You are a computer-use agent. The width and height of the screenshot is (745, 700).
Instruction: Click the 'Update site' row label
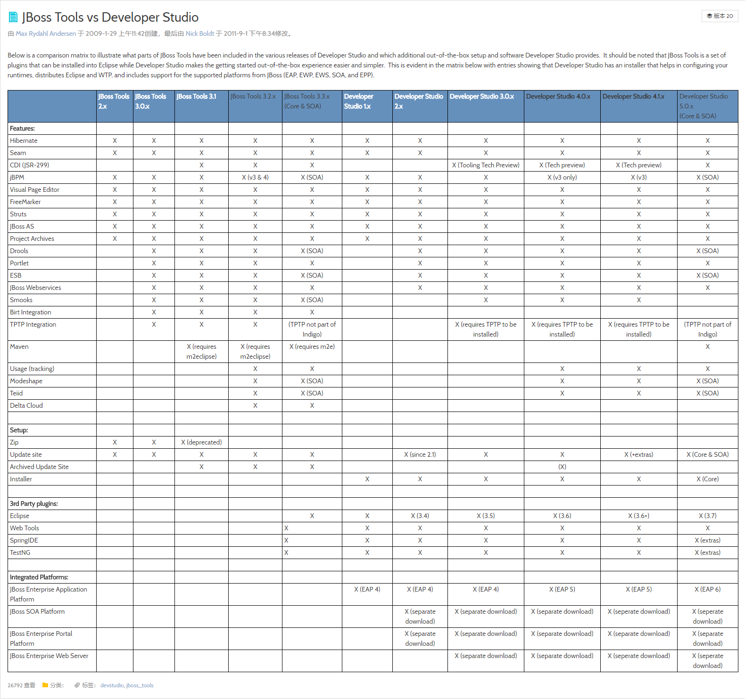[x=26, y=454]
